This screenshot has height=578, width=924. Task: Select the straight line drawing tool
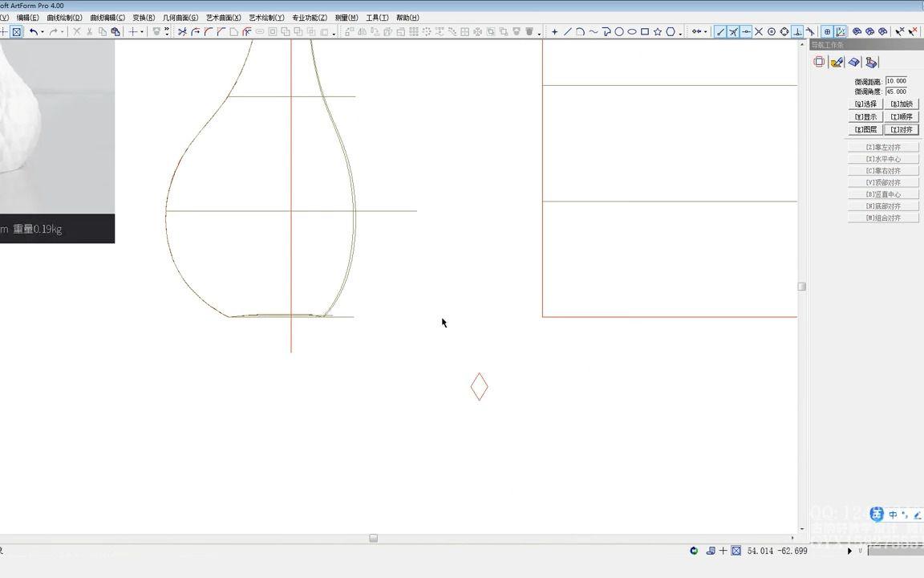tap(567, 32)
